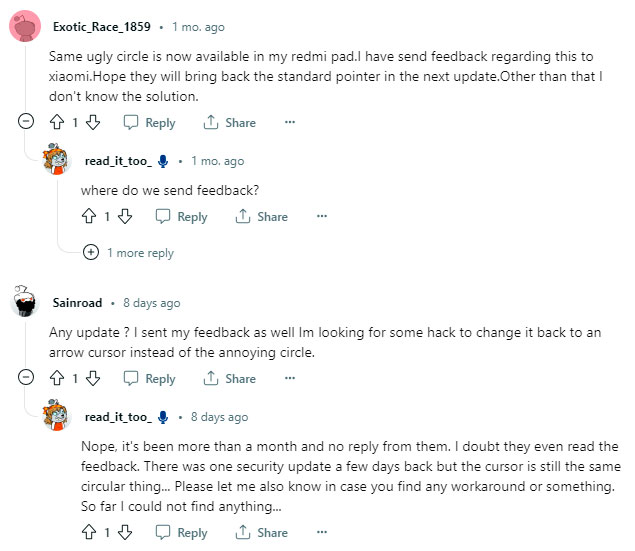
Task: Collapse Exotic_Race_1859's comment thread
Action: click(27, 122)
